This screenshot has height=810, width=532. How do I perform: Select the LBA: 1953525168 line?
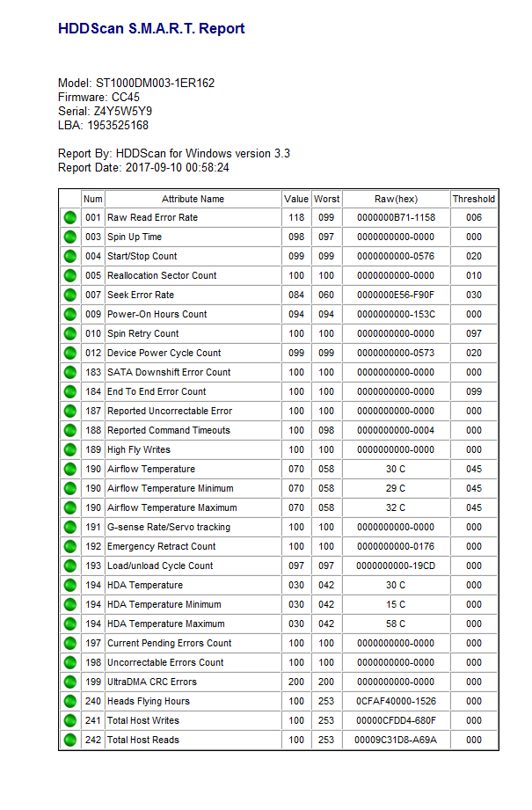pyautogui.click(x=103, y=126)
